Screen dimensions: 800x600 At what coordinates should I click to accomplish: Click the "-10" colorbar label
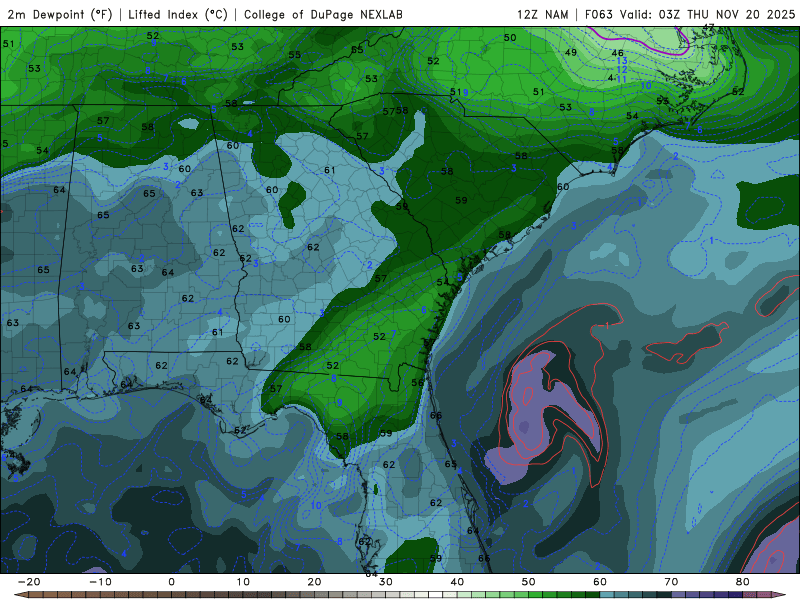point(101,582)
